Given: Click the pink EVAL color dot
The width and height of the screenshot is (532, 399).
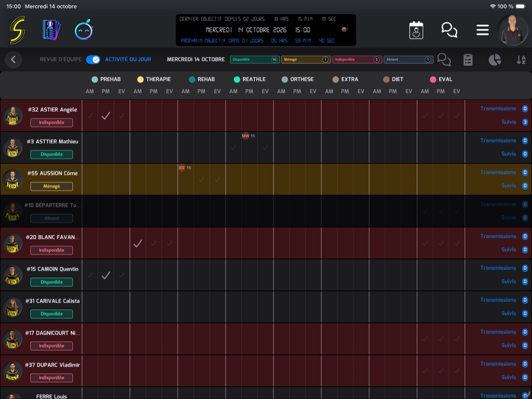Looking at the screenshot, I should [x=433, y=79].
